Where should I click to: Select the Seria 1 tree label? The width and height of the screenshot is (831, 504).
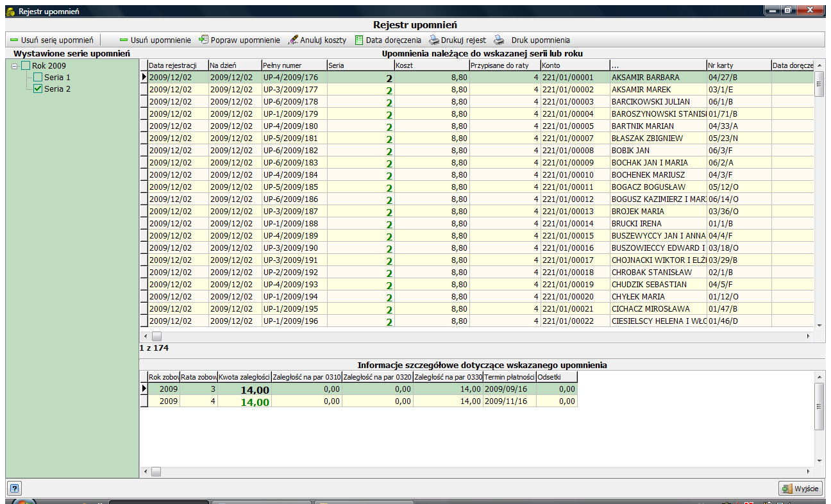(57, 77)
